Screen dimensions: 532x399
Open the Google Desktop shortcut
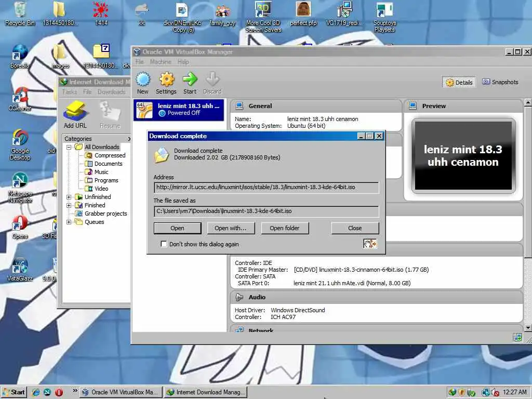pos(20,145)
